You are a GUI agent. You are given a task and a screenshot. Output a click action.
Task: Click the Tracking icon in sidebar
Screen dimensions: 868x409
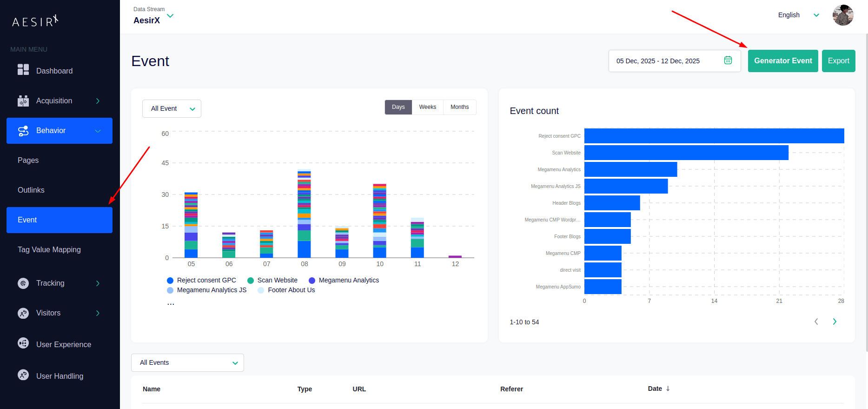(23, 283)
